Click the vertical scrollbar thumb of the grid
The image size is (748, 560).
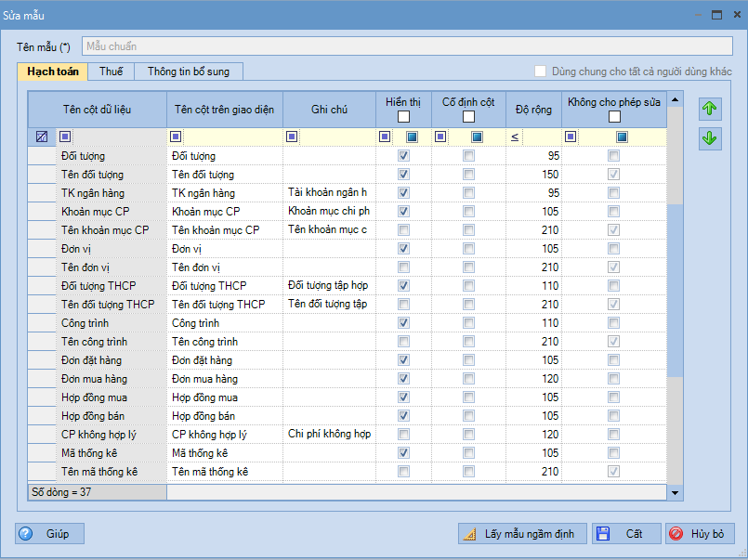(x=675, y=291)
